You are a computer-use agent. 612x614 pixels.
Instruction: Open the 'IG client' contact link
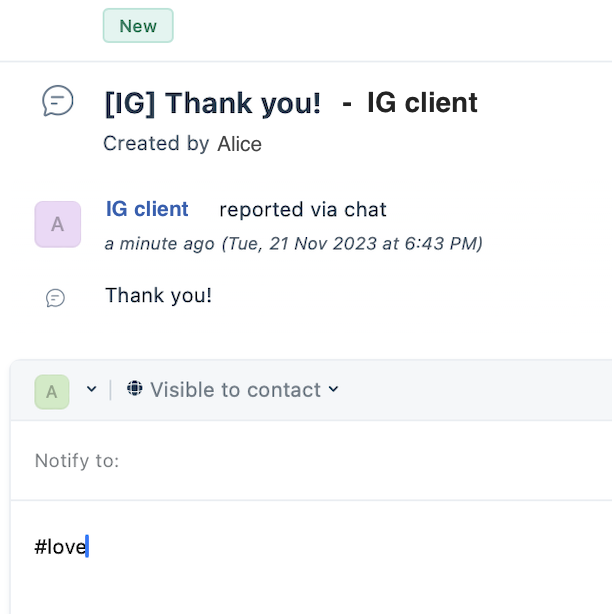[x=147, y=209]
